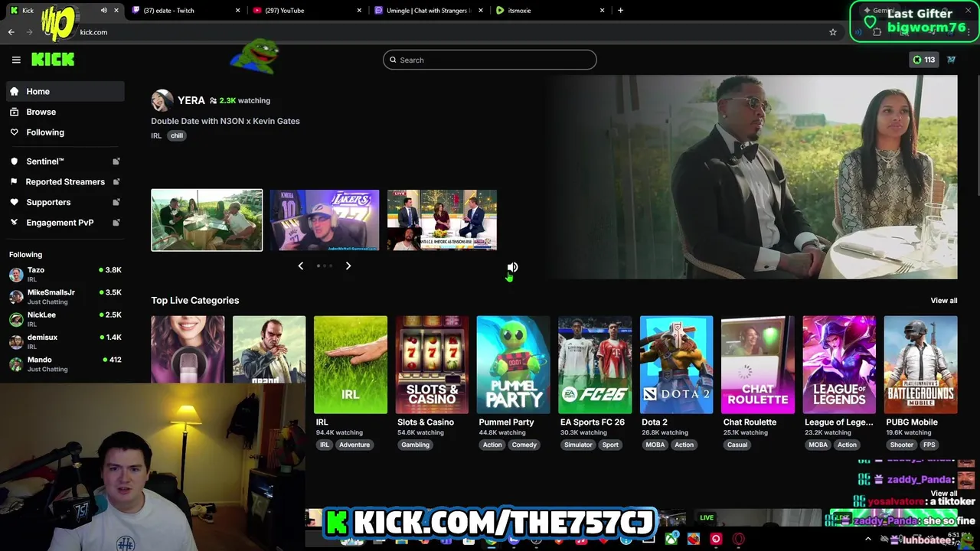This screenshot has width=980, height=551.
Task: Select the dinner table stream thumbnail
Action: point(207,220)
